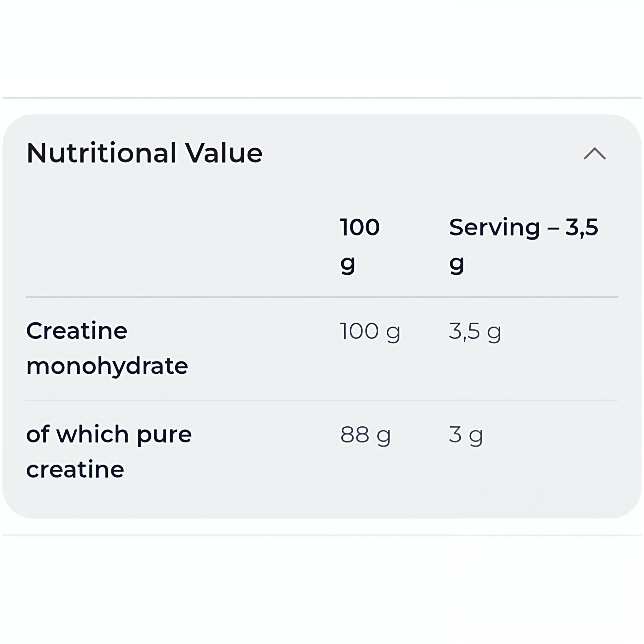Click the g unit under the Serving header
This screenshot has height=644, width=644.
[456, 264]
